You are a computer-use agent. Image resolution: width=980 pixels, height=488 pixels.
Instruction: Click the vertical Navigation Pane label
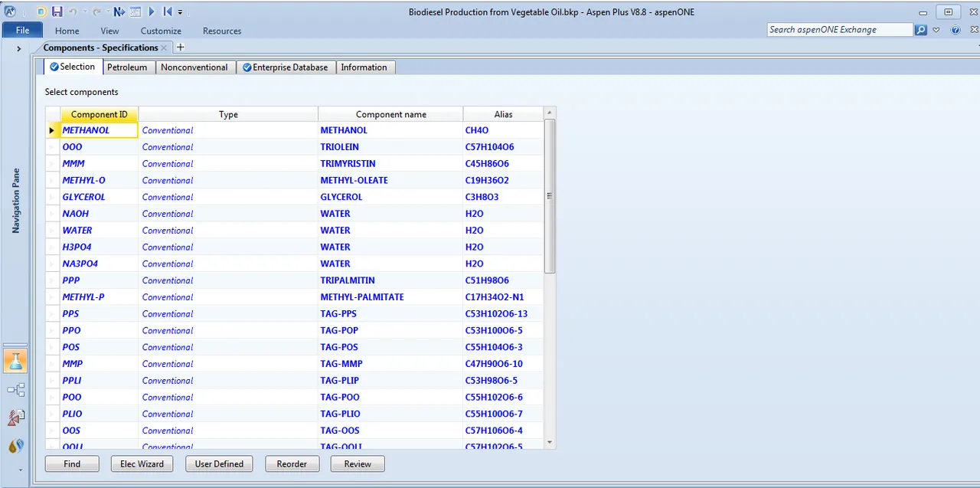pos(15,201)
